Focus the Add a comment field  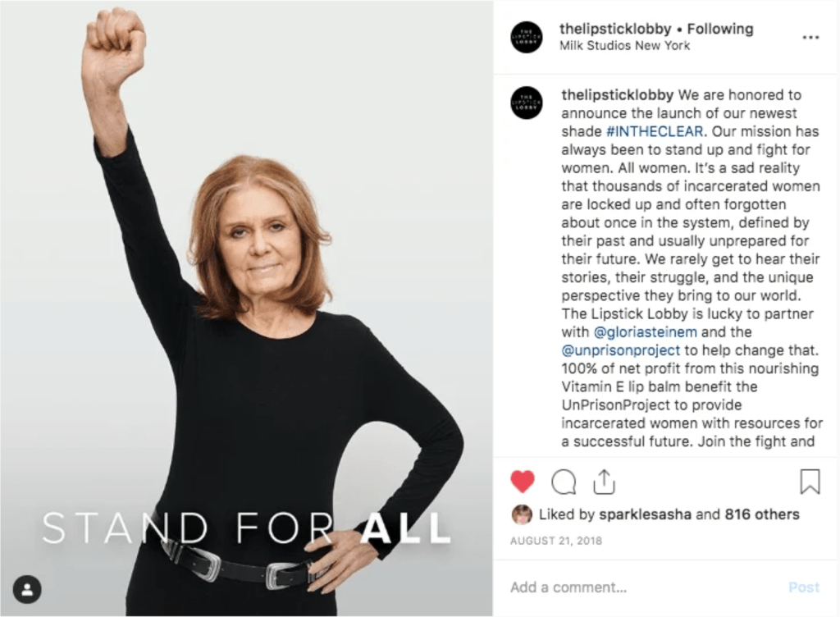click(x=643, y=587)
